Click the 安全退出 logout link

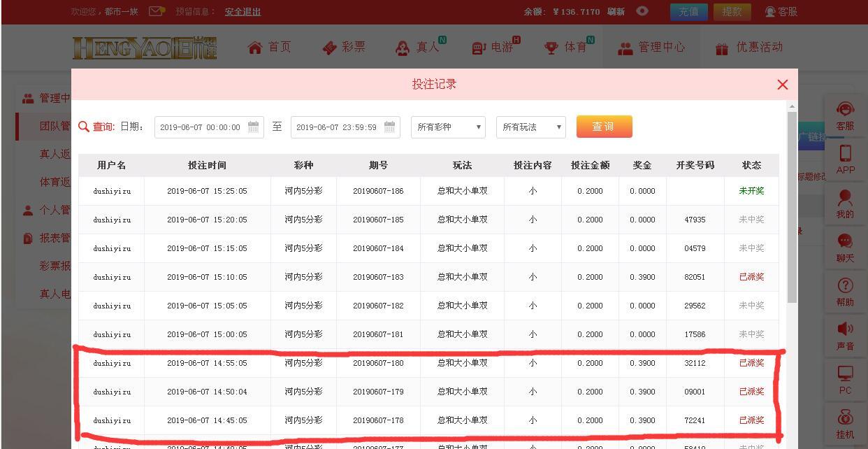click(x=243, y=12)
